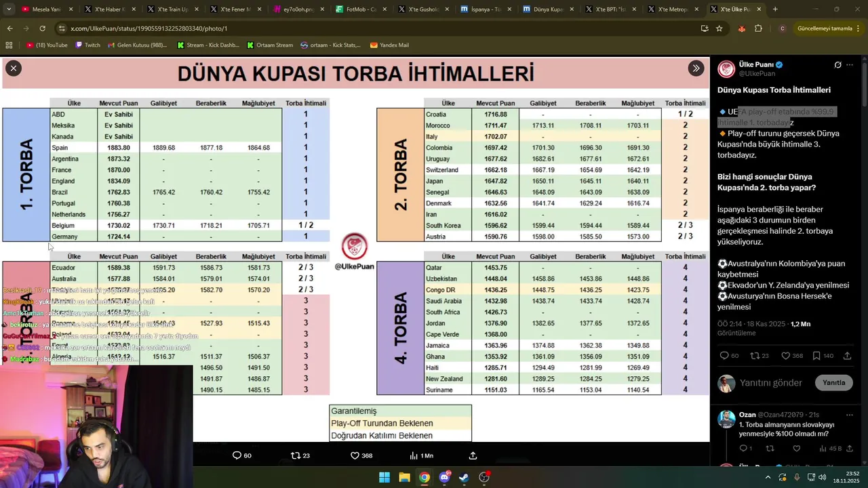Open the browser extensions puzzle icon

point(758,28)
